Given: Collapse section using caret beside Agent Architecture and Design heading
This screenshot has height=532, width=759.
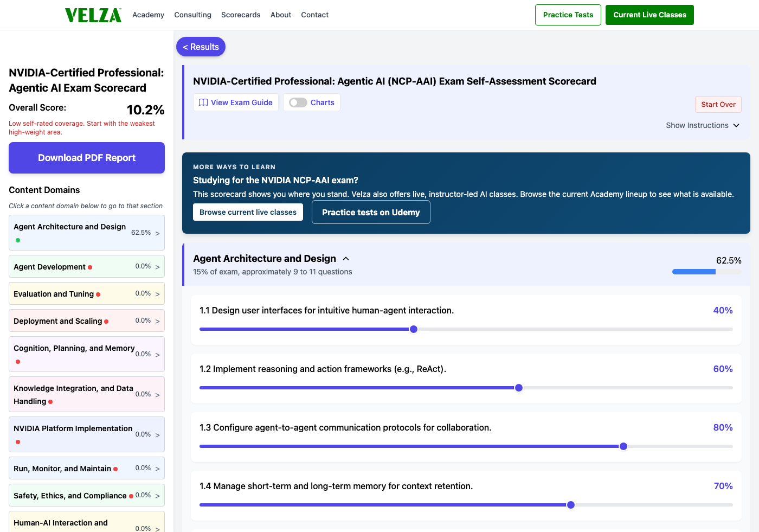Looking at the screenshot, I should (x=346, y=259).
